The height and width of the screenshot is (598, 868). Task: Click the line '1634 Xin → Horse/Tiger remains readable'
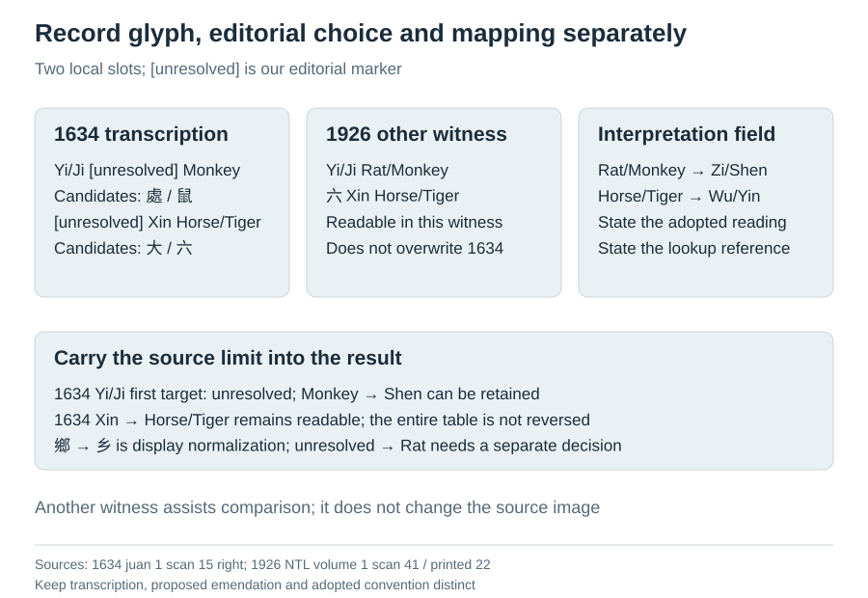click(321, 421)
